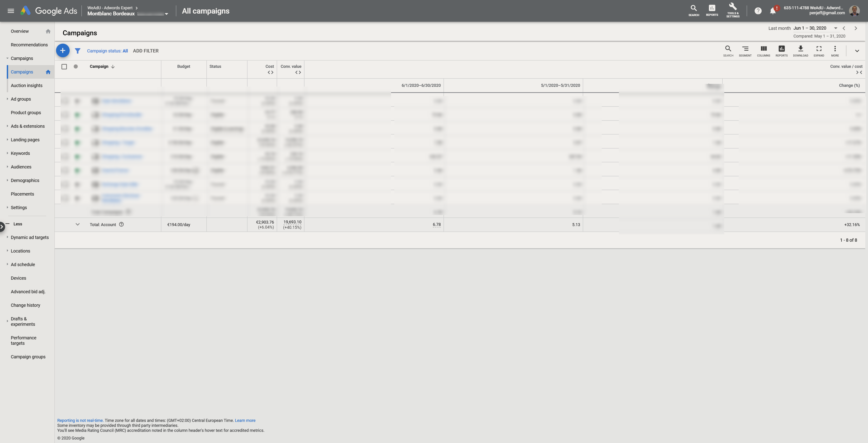868x443 pixels.
Task: Open Change history page
Action: point(25,305)
